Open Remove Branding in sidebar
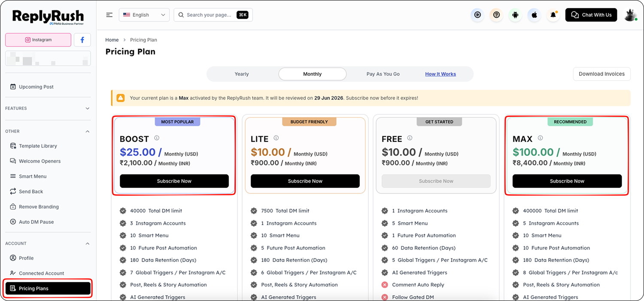Viewport: 644px width, 301px height. click(34, 207)
